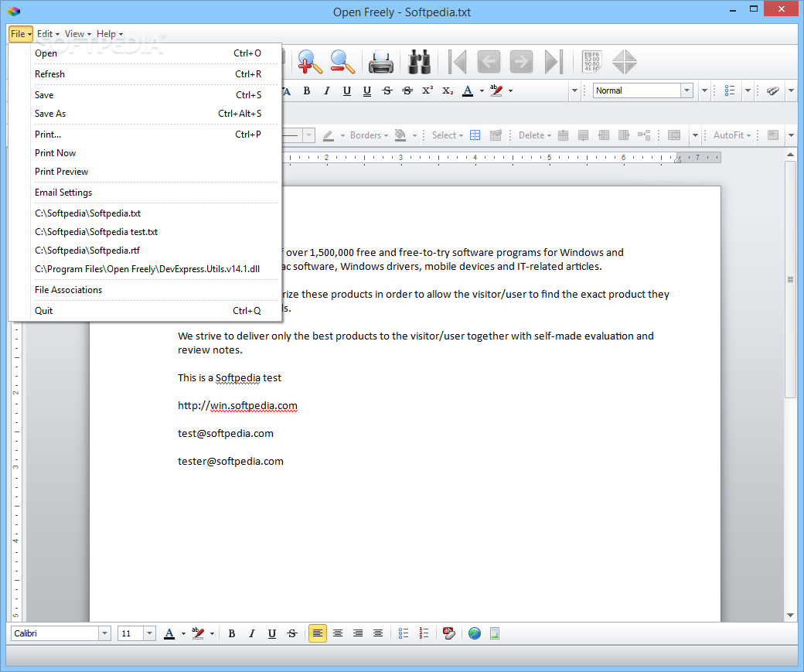This screenshot has height=672, width=804.
Task: Apply subscript in upper formatting toolbar
Action: (x=448, y=90)
